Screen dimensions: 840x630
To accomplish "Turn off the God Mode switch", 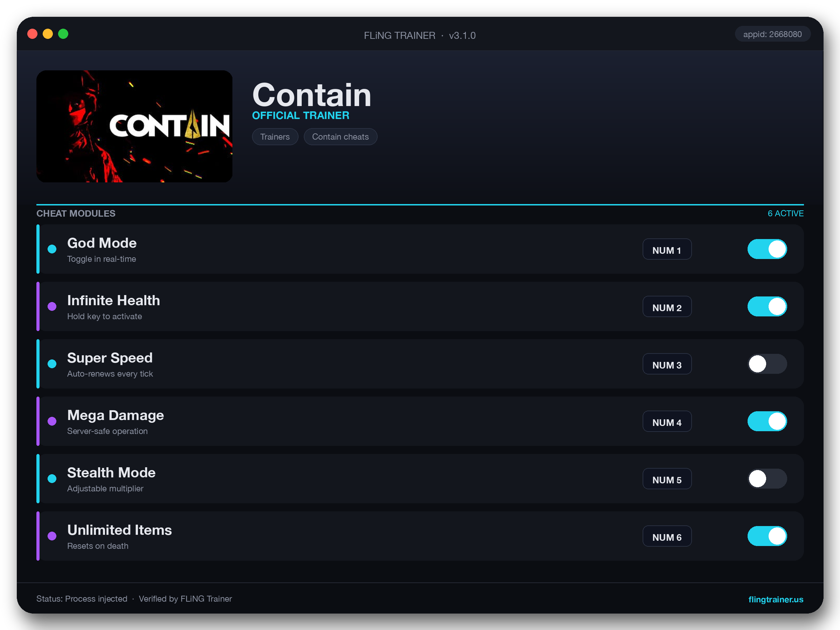I will 767,249.
